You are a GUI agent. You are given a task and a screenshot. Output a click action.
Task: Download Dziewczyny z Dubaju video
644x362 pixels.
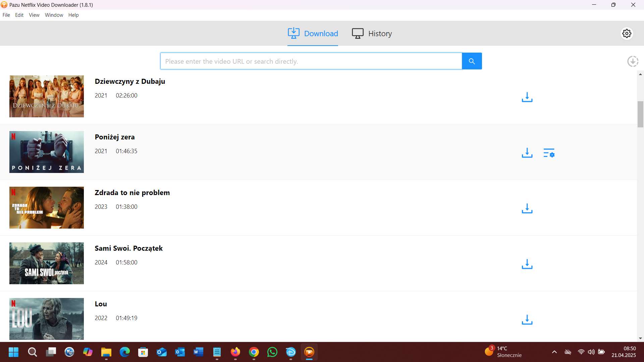(527, 97)
